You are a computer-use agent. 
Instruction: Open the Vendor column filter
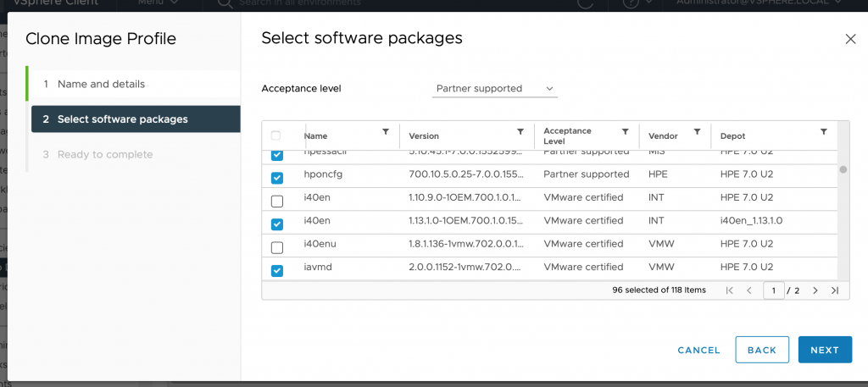[x=697, y=132]
